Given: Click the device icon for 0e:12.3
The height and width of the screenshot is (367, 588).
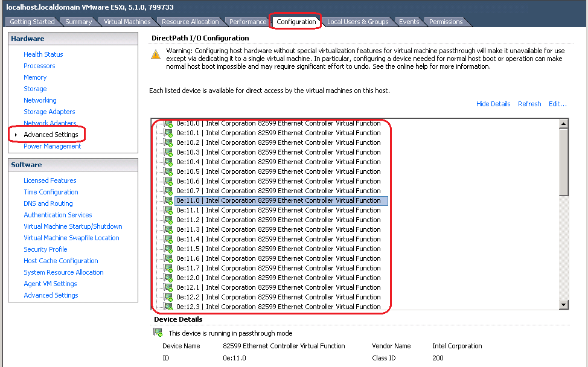Looking at the screenshot, I should (168, 306).
